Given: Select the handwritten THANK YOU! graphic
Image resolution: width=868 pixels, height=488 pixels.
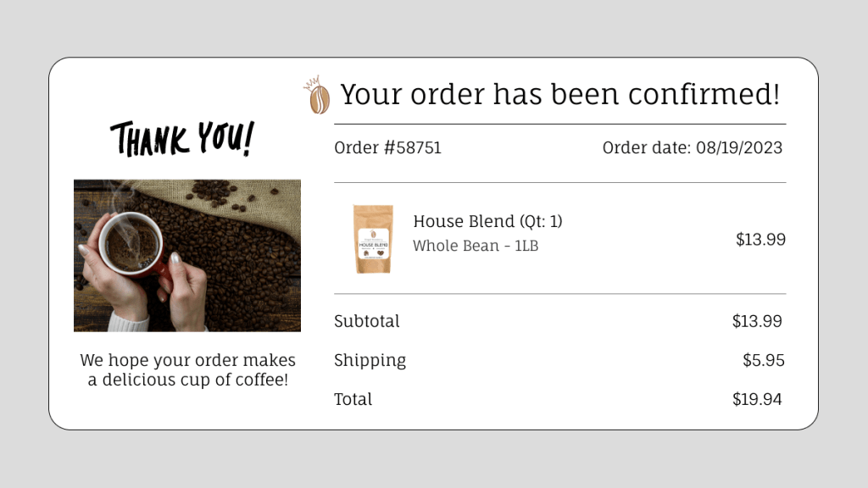Looking at the screenshot, I should pyautogui.click(x=181, y=139).
